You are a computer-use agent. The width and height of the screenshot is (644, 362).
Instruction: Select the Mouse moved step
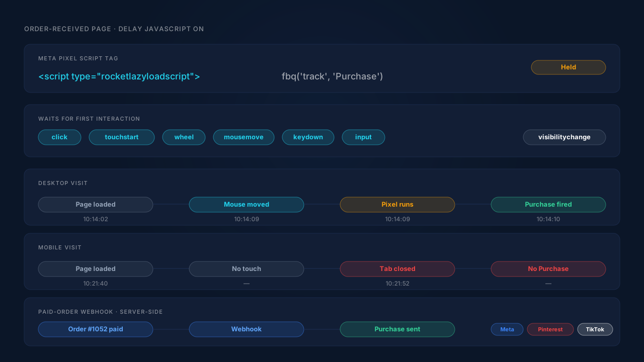247,205
